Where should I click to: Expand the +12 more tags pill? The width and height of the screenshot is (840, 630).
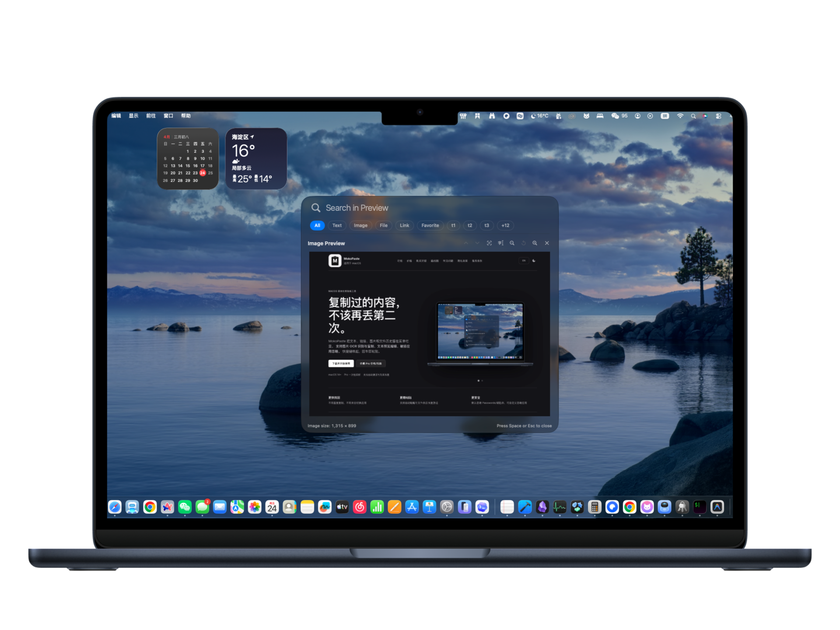click(x=505, y=225)
